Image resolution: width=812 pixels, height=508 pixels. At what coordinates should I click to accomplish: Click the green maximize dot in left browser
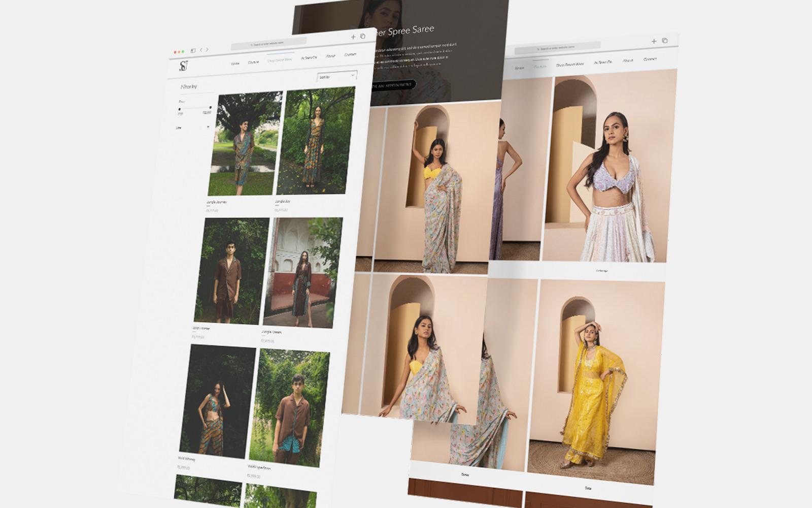[183, 52]
